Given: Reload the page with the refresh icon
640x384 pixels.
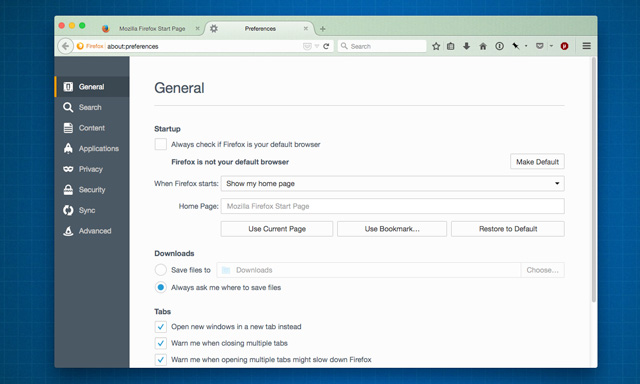Looking at the screenshot, I should click(326, 46).
